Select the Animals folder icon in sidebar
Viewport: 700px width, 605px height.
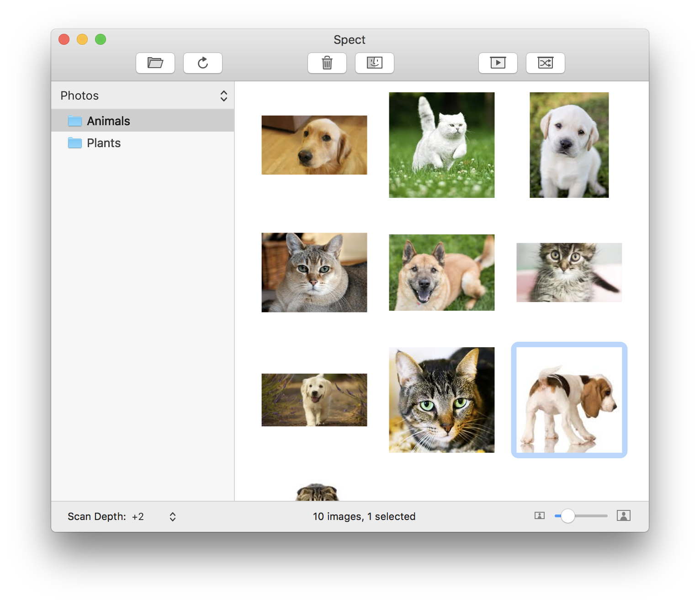pyautogui.click(x=75, y=121)
